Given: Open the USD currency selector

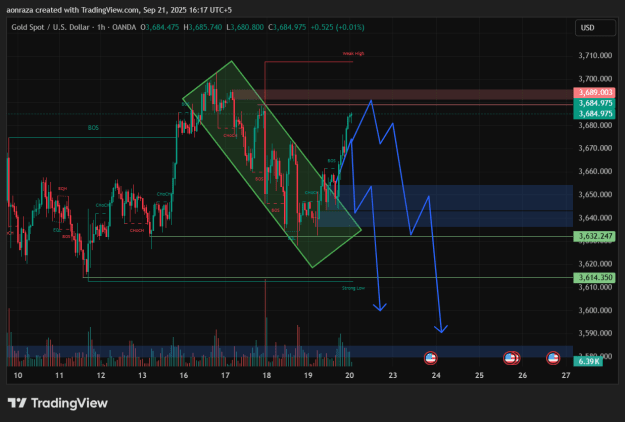Looking at the screenshot, I should point(595,28).
